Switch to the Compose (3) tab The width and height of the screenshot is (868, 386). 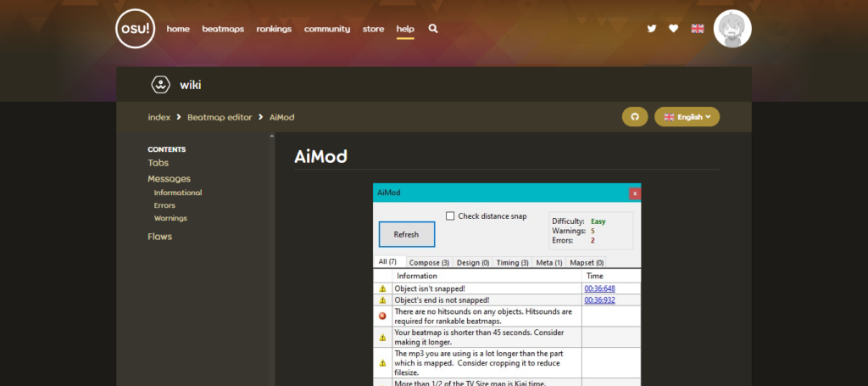[x=429, y=262]
